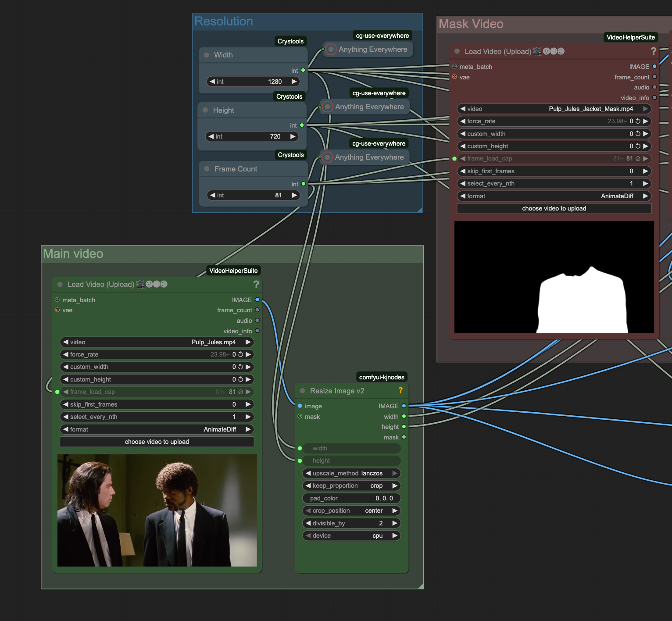Toggle collapse on the Frame Count node

207,169
